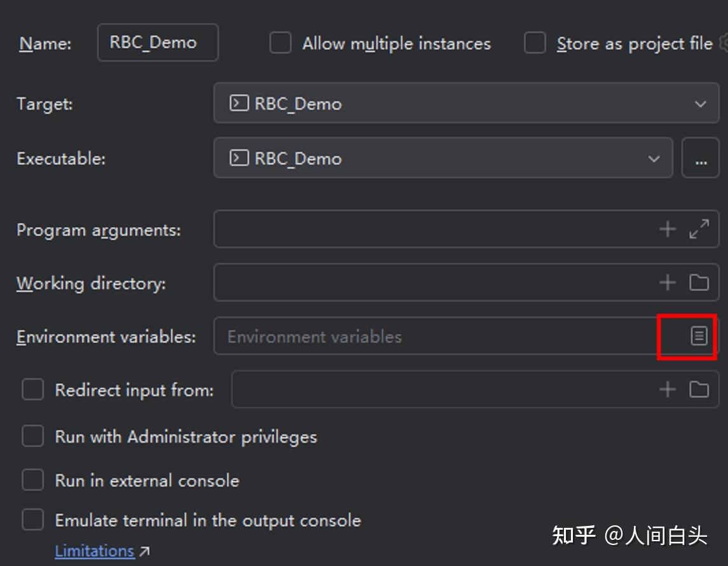Enable Allow multiple instances checkbox
The width and height of the screenshot is (728, 566).
click(280, 43)
